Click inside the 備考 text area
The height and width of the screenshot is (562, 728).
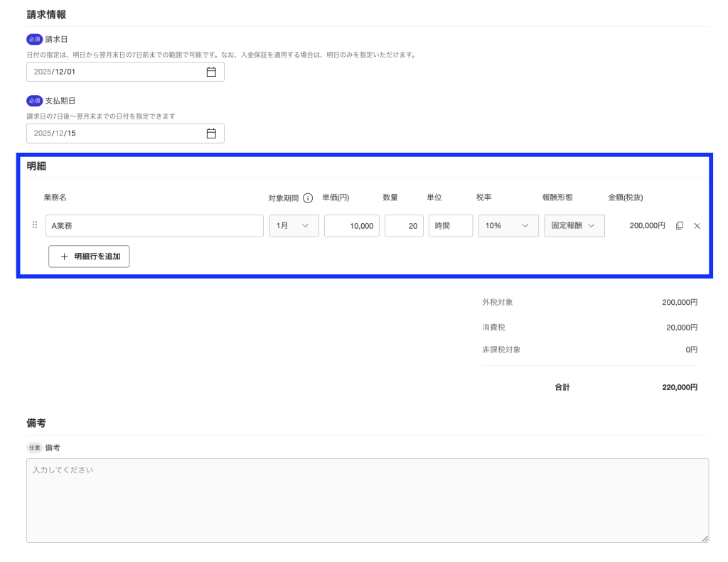tap(367, 500)
